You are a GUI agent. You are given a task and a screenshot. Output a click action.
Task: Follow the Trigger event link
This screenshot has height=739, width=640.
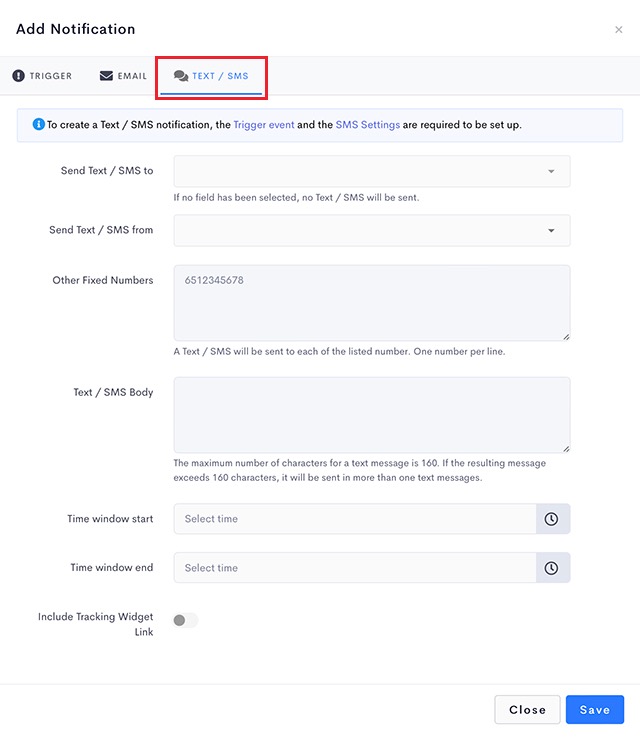[264, 125]
